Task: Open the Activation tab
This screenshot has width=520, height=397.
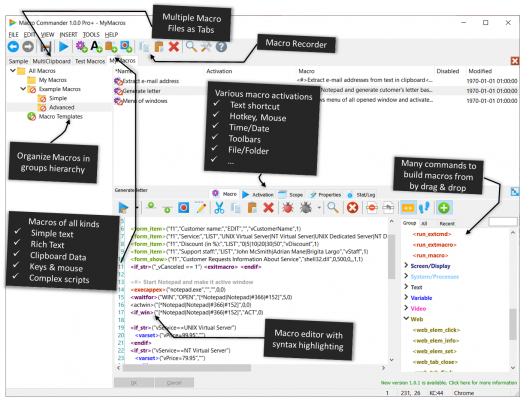Action: pos(258,195)
